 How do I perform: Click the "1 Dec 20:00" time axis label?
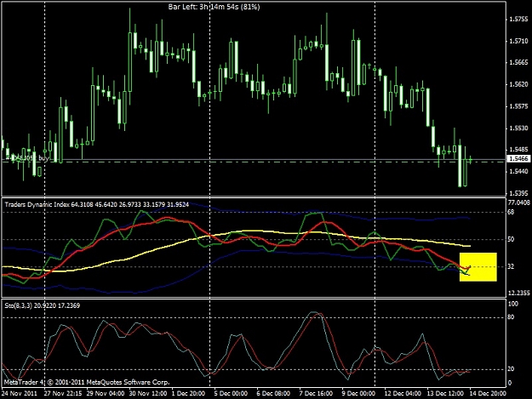188,394
